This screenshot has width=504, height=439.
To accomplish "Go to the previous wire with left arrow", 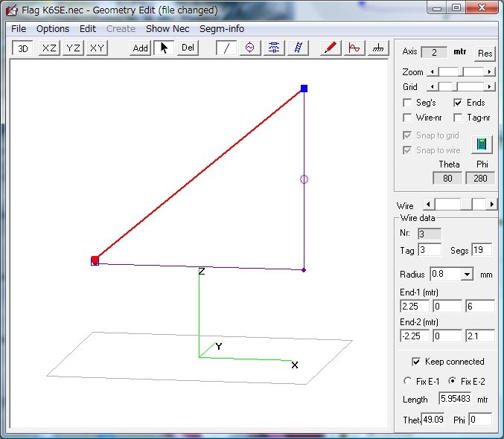I will pos(428,205).
